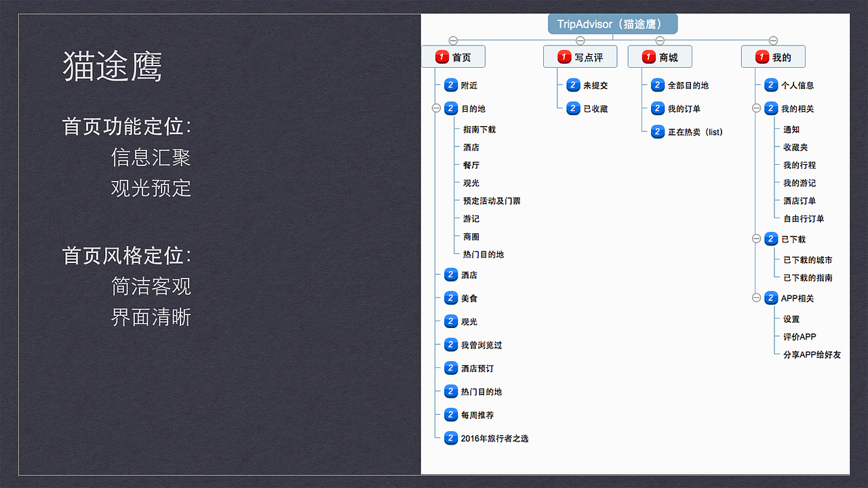Select the root node TripAdvisor（猫途鹰）
The image size is (868, 488).
613,24
